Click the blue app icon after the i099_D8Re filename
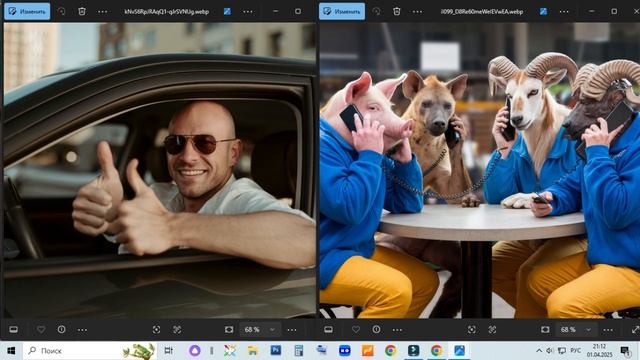This screenshot has width=640, height=360. [543, 11]
